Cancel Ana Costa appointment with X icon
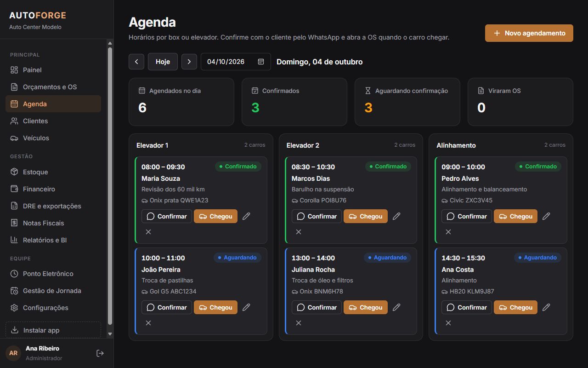The image size is (588, 368). coord(448,323)
